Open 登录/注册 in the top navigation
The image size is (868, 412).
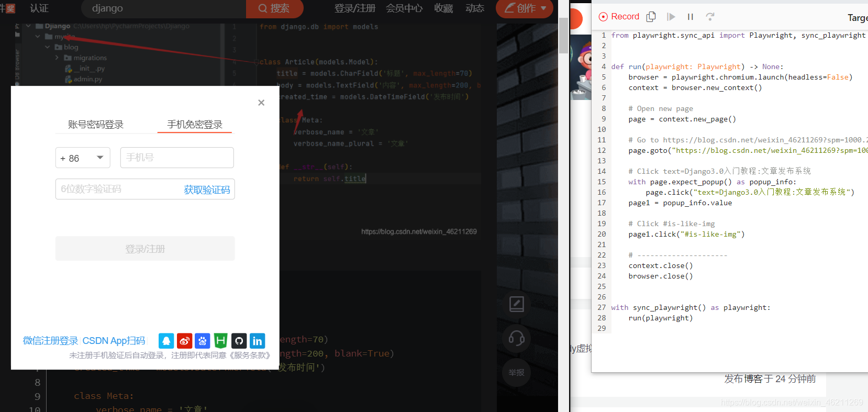[355, 8]
